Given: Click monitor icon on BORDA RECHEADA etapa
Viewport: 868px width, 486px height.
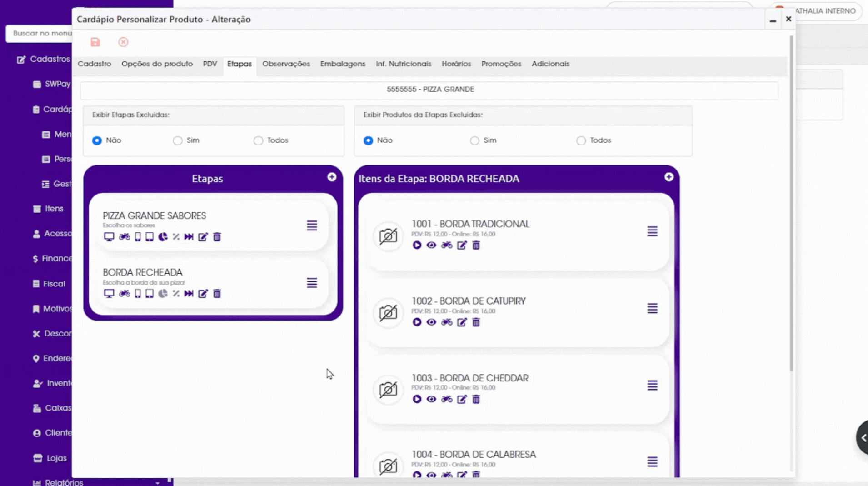Looking at the screenshot, I should click(109, 294).
